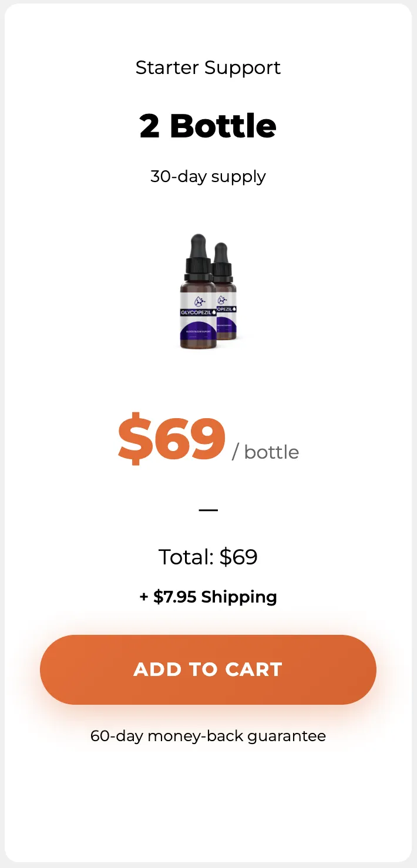Click the ADD TO CART button
417x868 pixels.
[x=208, y=669]
